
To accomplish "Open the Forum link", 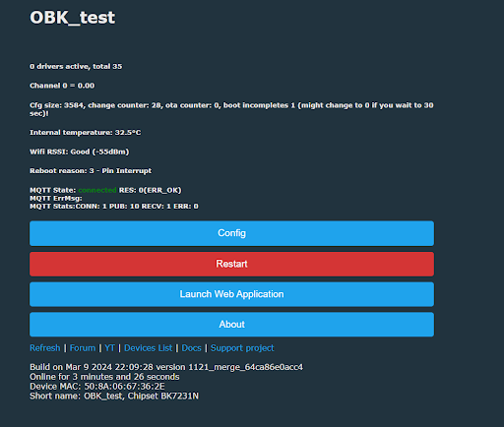I will pos(83,348).
